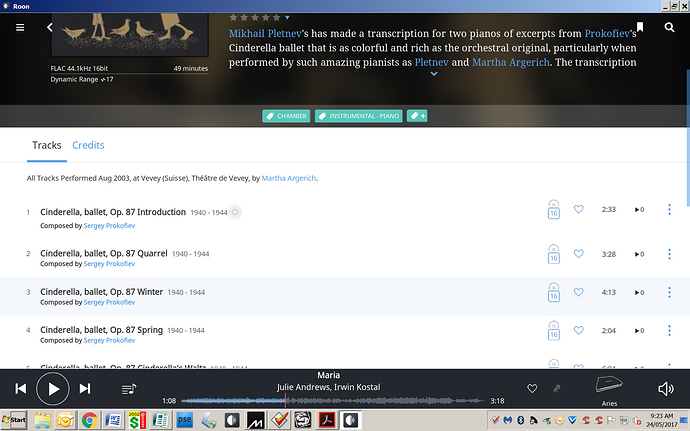Viewport: 690px width, 431px height.
Task: Click the play count for Introduction
Action: (x=639, y=210)
